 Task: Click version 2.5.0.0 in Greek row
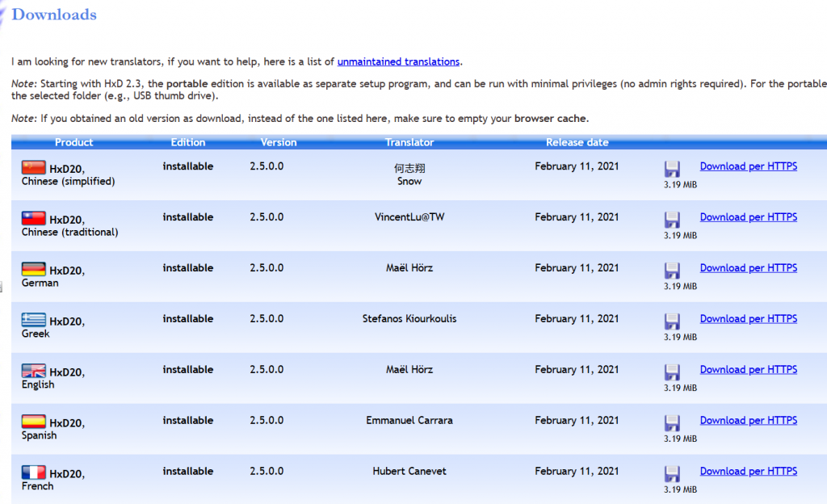267,318
